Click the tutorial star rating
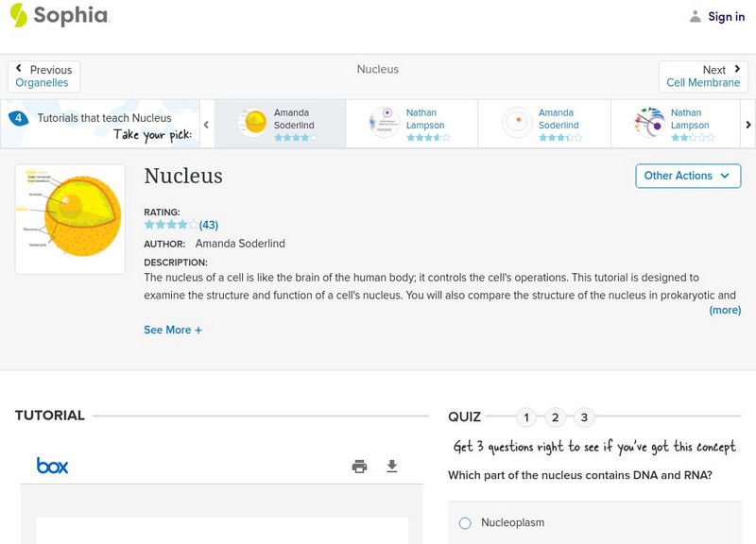Screen dimensions: 756x544 (171, 225)
